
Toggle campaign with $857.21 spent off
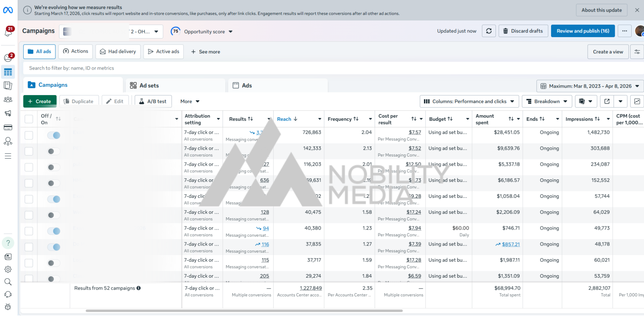(x=54, y=247)
